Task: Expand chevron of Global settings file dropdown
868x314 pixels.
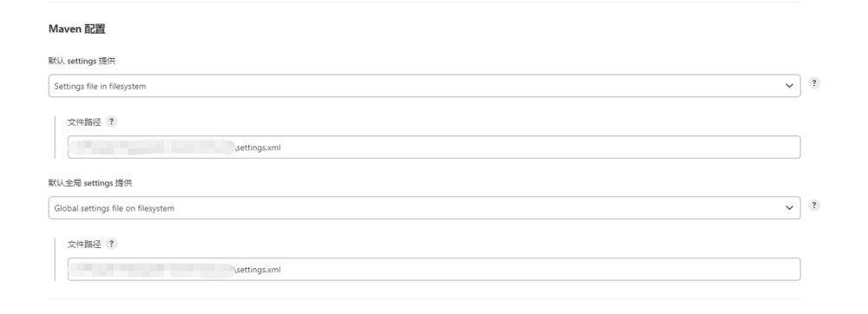Action: point(789,208)
